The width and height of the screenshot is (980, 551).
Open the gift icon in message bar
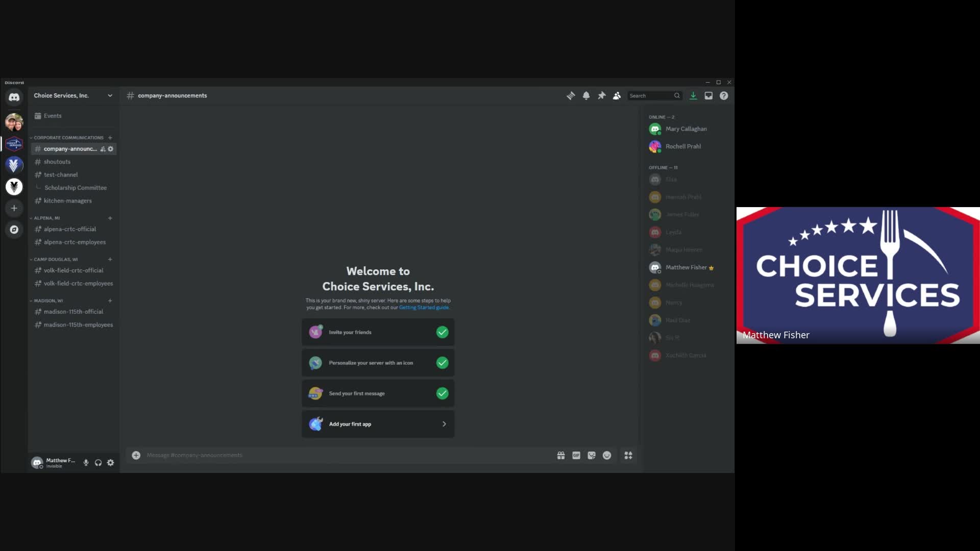coord(561,455)
